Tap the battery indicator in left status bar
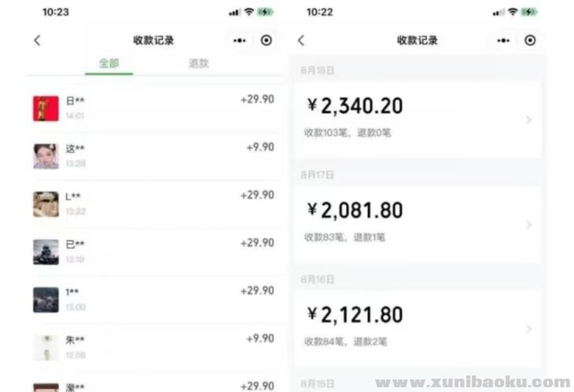Image resolution: width=574 pixels, height=392 pixels. (x=265, y=13)
